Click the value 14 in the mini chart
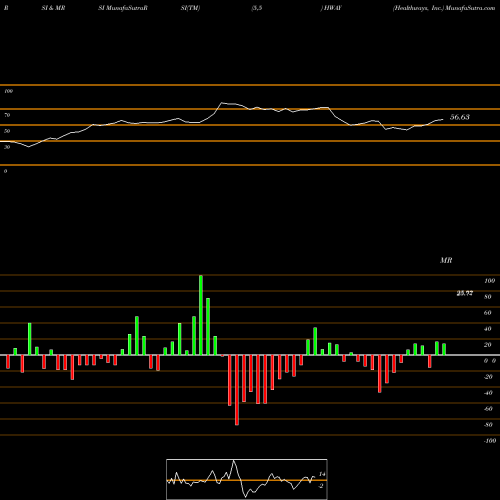The image size is (500, 500). point(322,474)
